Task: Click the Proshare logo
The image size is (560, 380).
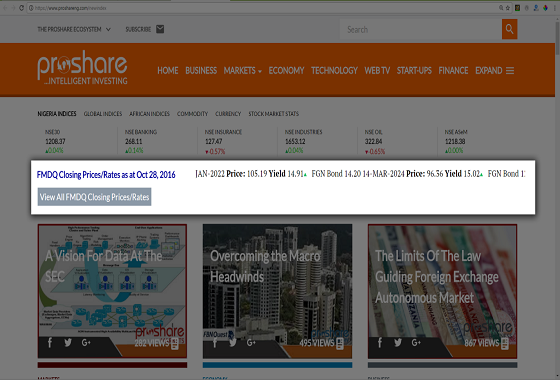Action: point(82,68)
